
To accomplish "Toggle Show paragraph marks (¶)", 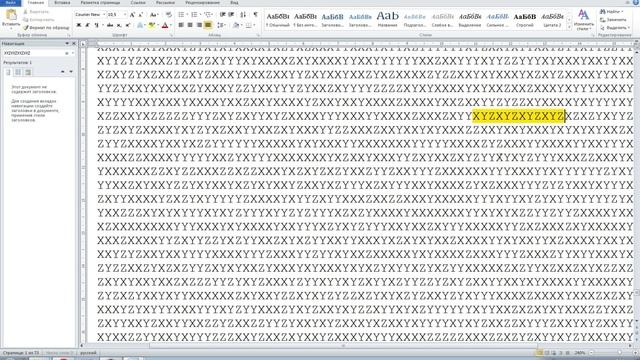I will pyautogui.click(x=256, y=15).
